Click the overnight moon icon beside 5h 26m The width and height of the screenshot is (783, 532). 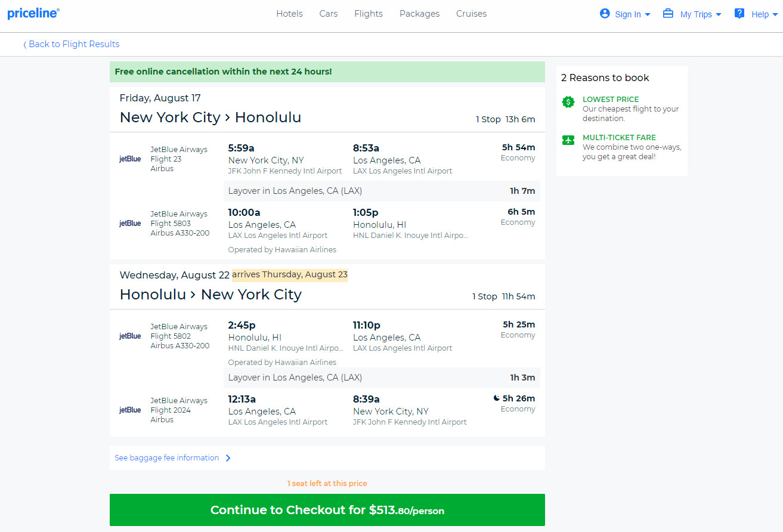tap(496, 398)
